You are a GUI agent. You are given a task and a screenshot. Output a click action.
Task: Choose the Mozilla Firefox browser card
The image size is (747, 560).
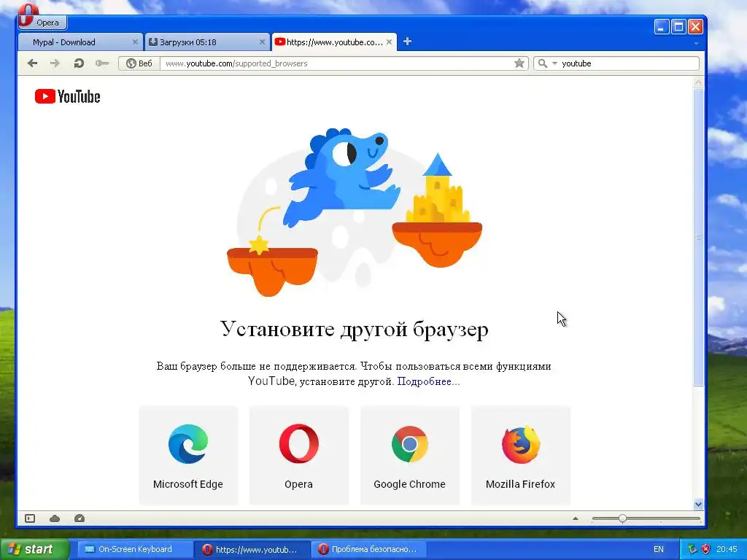pyautogui.click(x=520, y=455)
